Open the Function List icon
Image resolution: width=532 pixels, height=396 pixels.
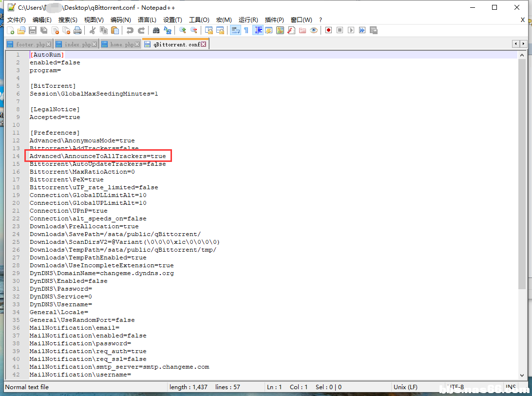[x=291, y=31]
